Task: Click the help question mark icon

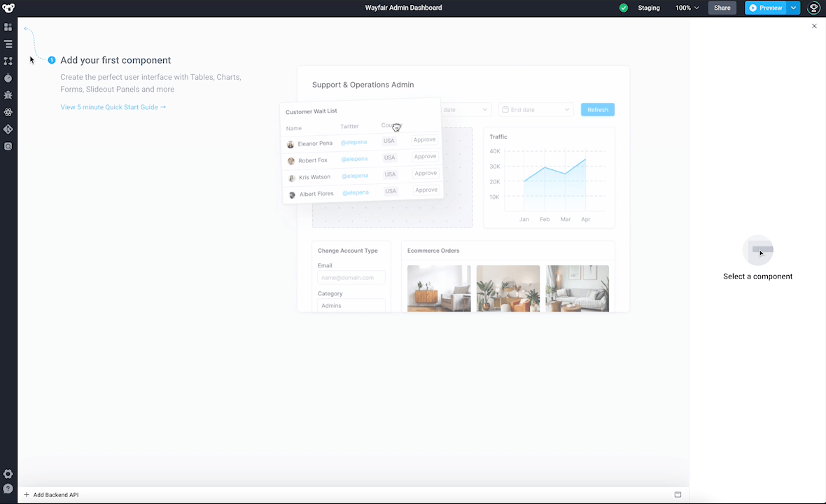Action: pyautogui.click(x=8, y=489)
